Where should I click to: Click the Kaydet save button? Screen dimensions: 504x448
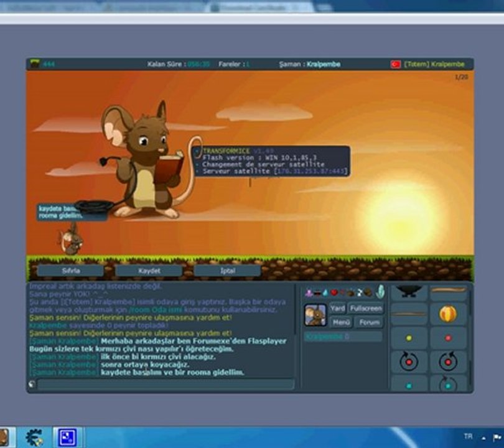click(149, 271)
